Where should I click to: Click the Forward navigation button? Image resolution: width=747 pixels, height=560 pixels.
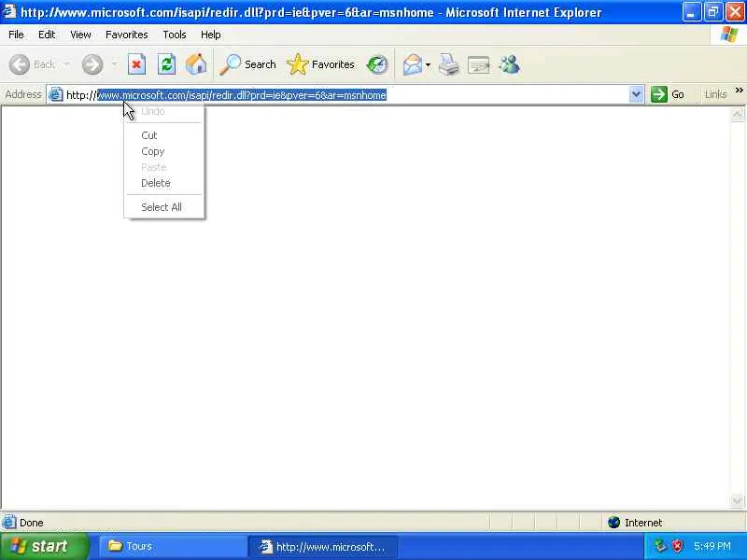[x=92, y=64]
